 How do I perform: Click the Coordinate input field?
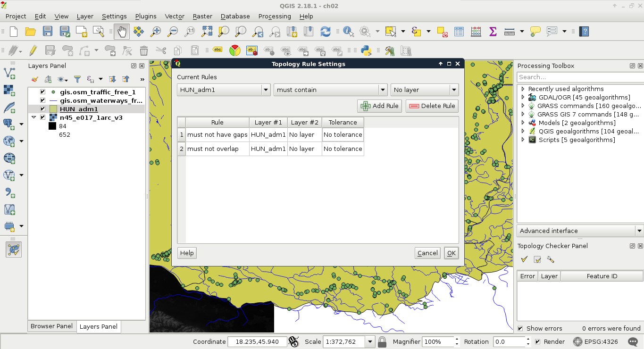click(257, 341)
